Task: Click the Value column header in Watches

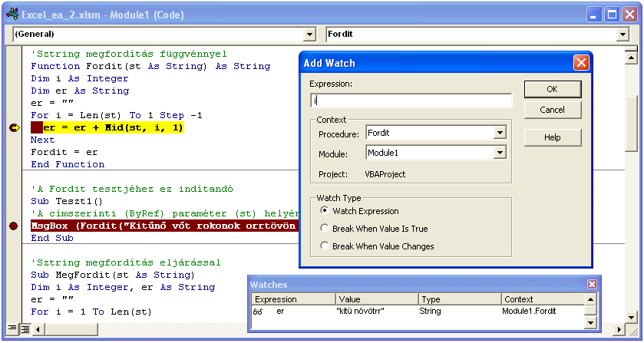Action: (377, 299)
